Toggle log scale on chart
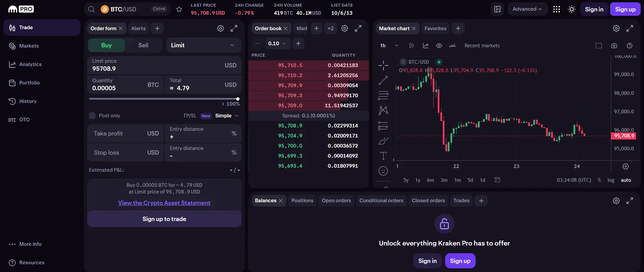Viewport: 644px width, 272px height. (x=611, y=180)
